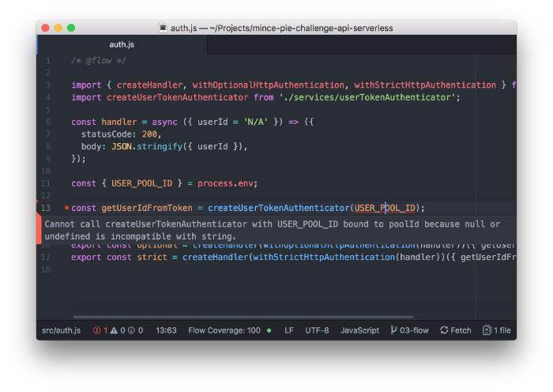Click the 'N/A' string default value

[256, 122]
